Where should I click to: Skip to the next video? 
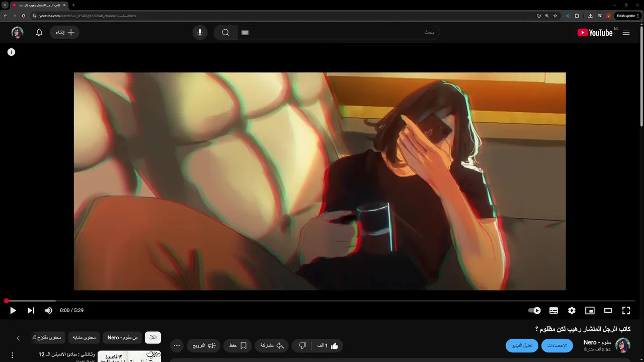(31, 311)
